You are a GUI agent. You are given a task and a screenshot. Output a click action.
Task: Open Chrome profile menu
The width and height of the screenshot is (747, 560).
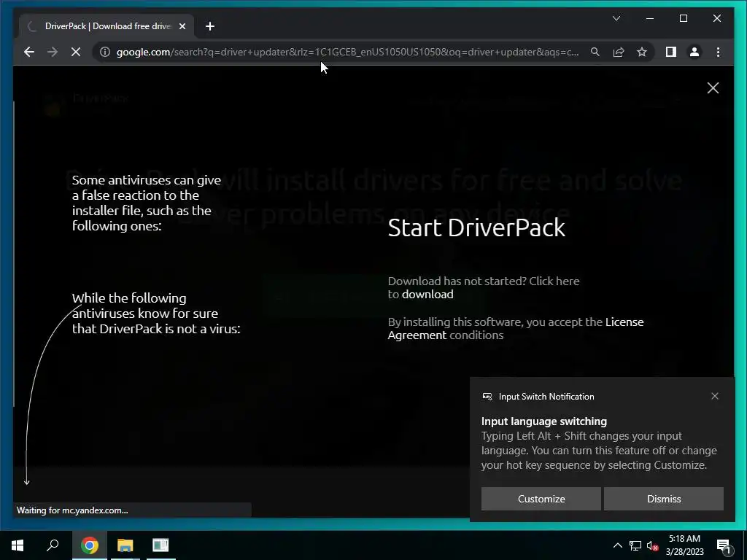[694, 52]
